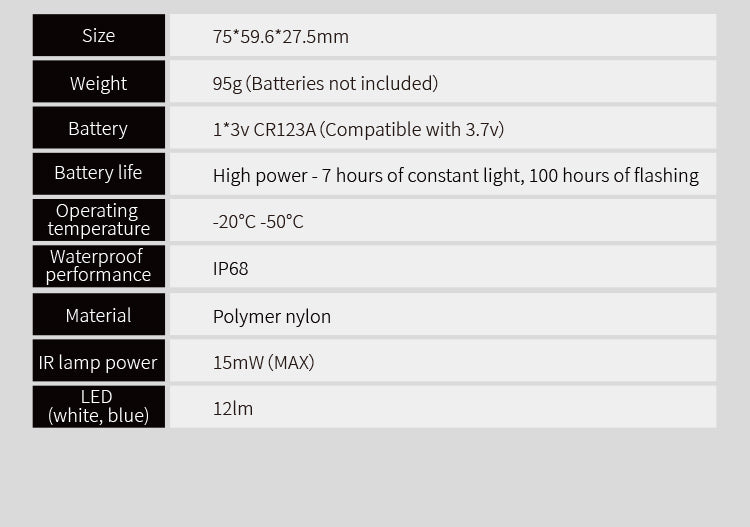Click the Battery label cell
This screenshot has width=750, height=527.
[x=99, y=128]
